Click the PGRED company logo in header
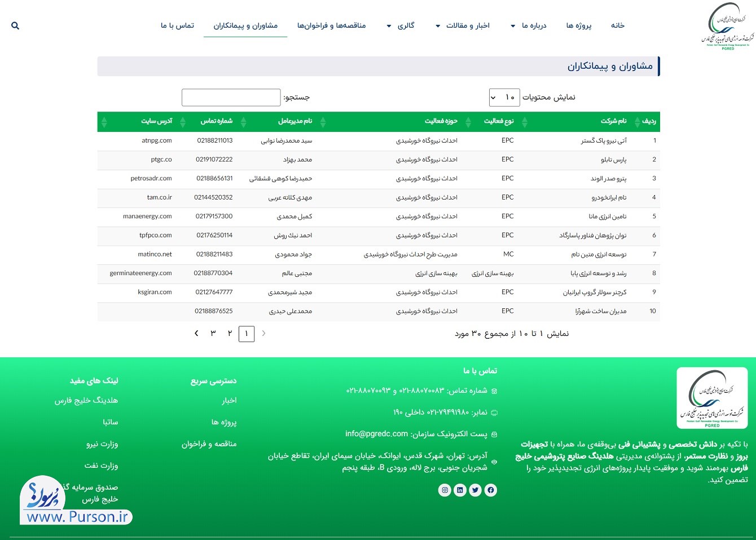The height and width of the screenshot is (540, 756). tap(728, 26)
